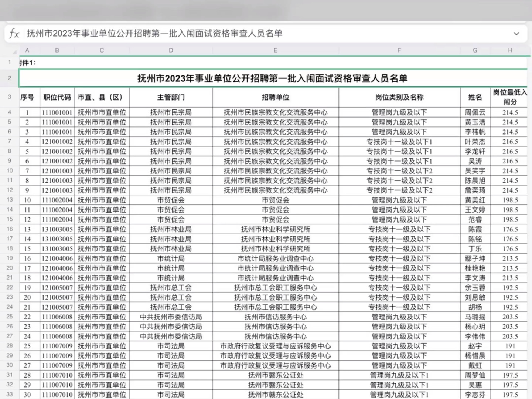Expand the formula bar dropdown chevron
Screen dimensions: 532x399
pos(516,34)
